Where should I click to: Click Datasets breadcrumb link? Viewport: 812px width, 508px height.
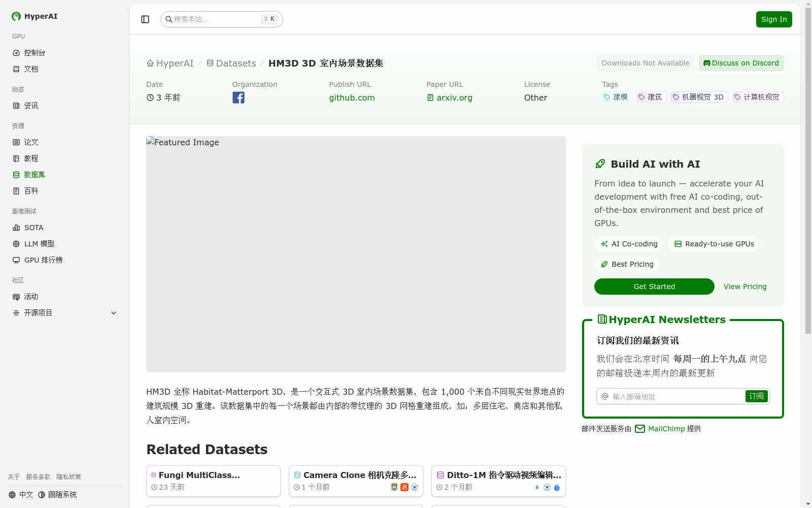pyautogui.click(x=236, y=63)
